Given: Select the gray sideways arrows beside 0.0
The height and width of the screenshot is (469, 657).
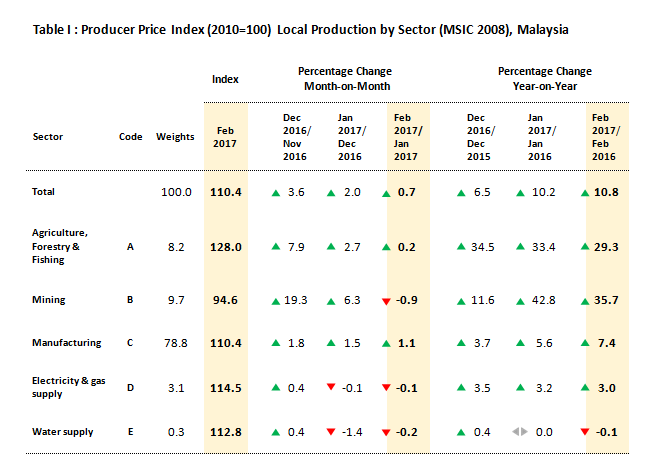Looking at the screenshot, I should click(x=520, y=432).
